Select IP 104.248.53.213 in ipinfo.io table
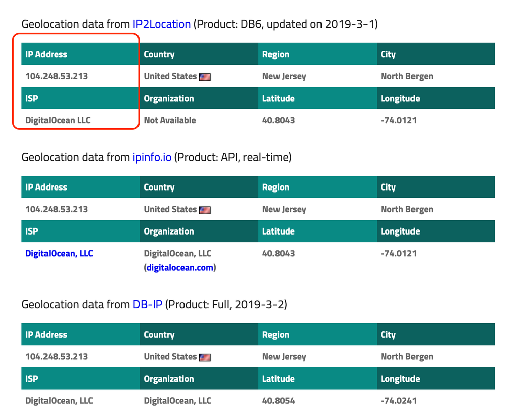This screenshot has height=420, width=505. point(57,209)
